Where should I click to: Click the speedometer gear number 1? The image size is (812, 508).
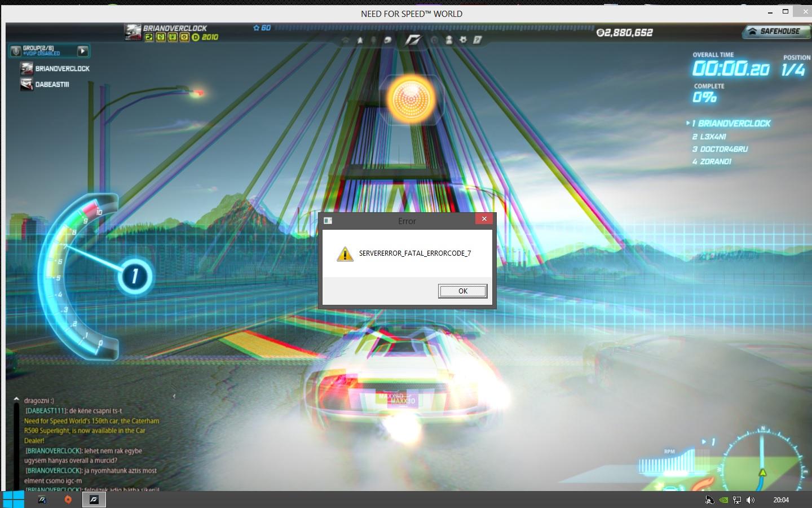(x=135, y=276)
